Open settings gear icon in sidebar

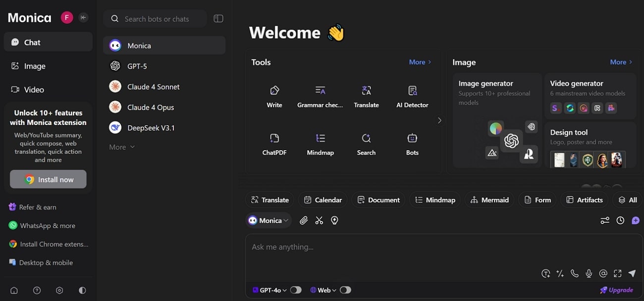point(59,291)
